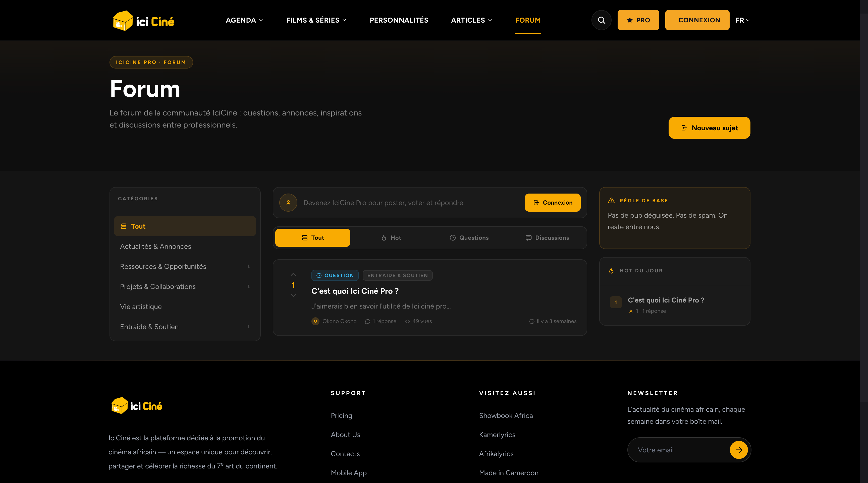Open the FR language selector
Viewport: 868px width, 483px height.
pos(742,20)
